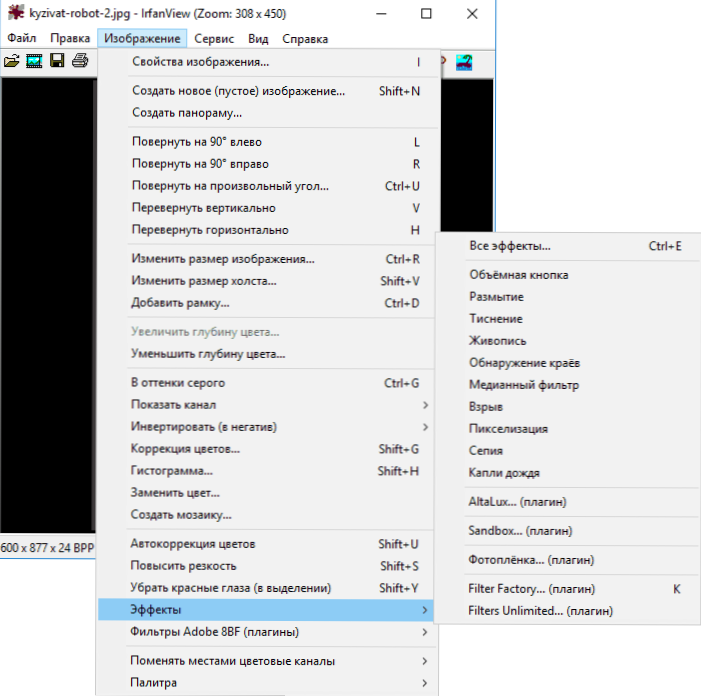The width and height of the screenshot is (701, 696).
Task: Apply Медианный фильтр effect
Action: [x=568, y=385]
